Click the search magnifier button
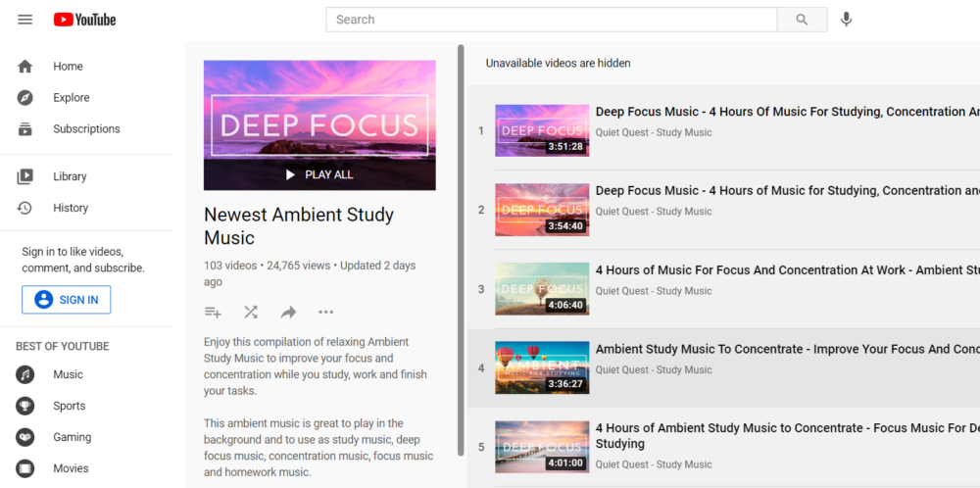This screenshot has height=488, width=980. click(802, 20)
